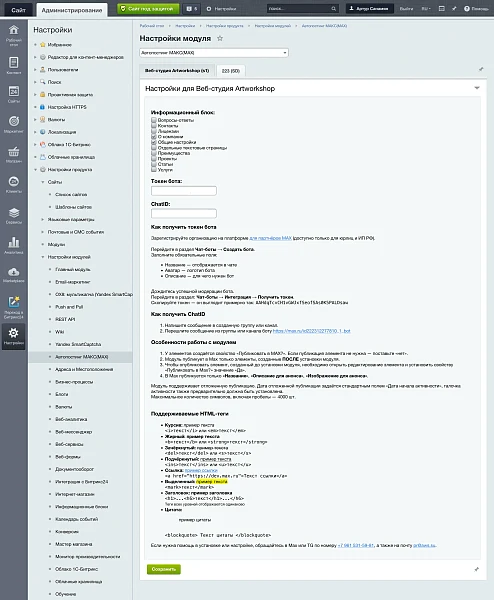This screenshot has width=494, height=600.
Task: Click the search magnifier icon in top bar
Action: pos(334,8)
